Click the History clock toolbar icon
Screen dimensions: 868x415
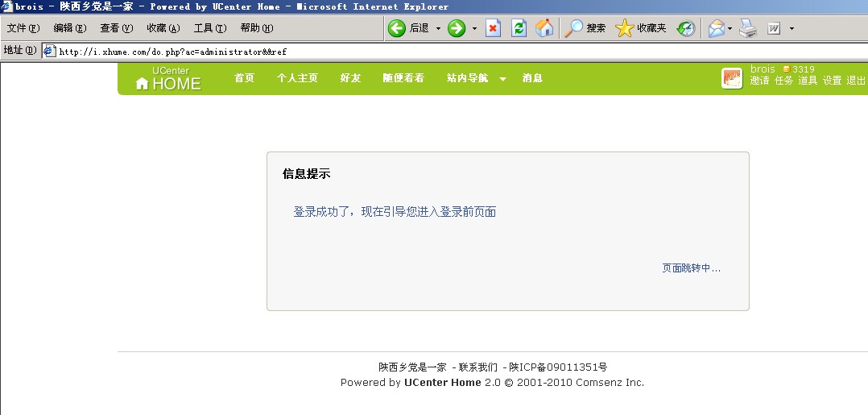(686, 28)
